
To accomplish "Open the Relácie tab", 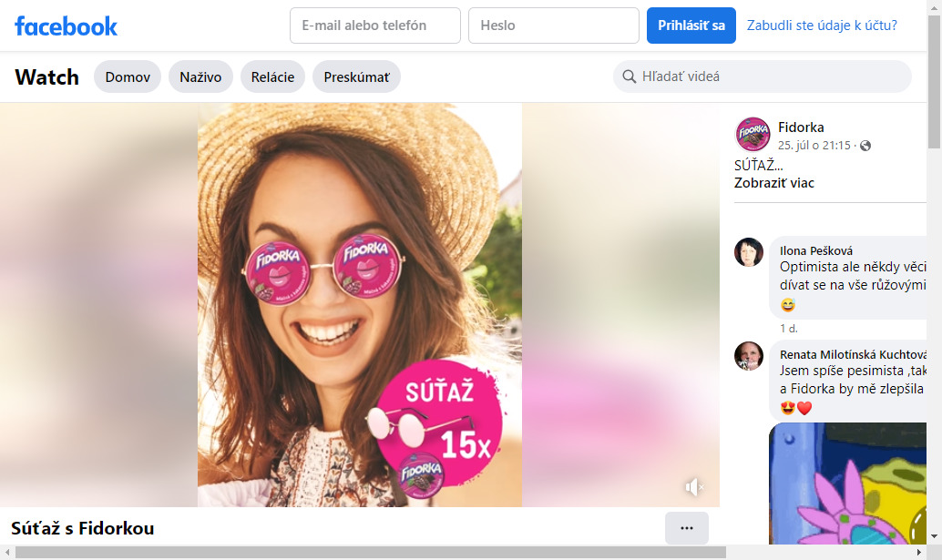I will click(272, 76).
